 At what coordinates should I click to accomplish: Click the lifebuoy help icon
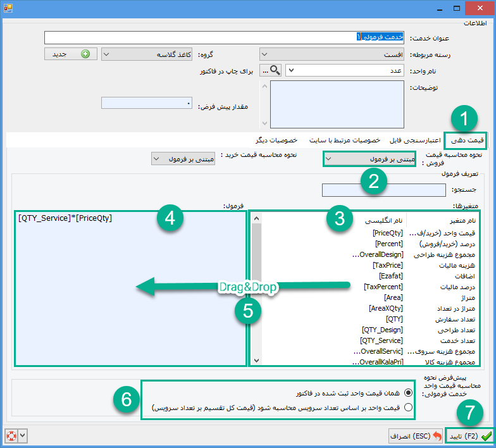(x=9, y=436)
